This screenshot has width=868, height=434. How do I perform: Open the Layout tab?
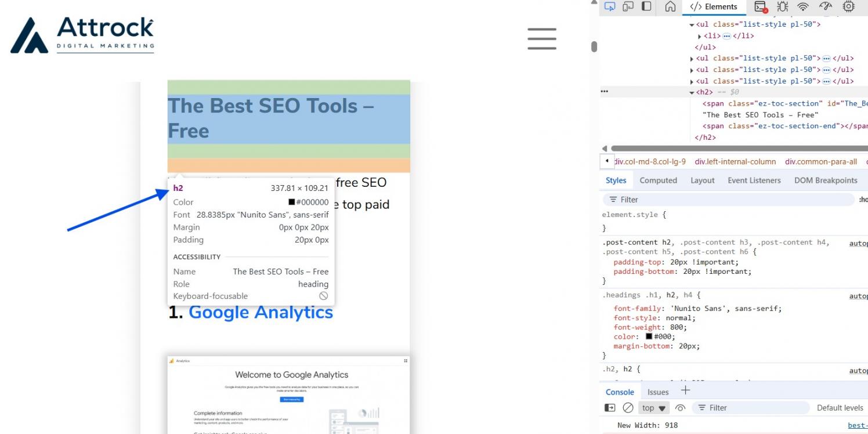pos(702,180)
